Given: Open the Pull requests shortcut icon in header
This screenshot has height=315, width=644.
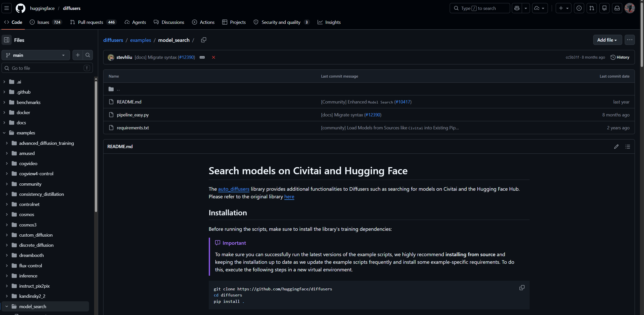Looking at the screenshot, I should pyautogui.click(x=592, y=8).
